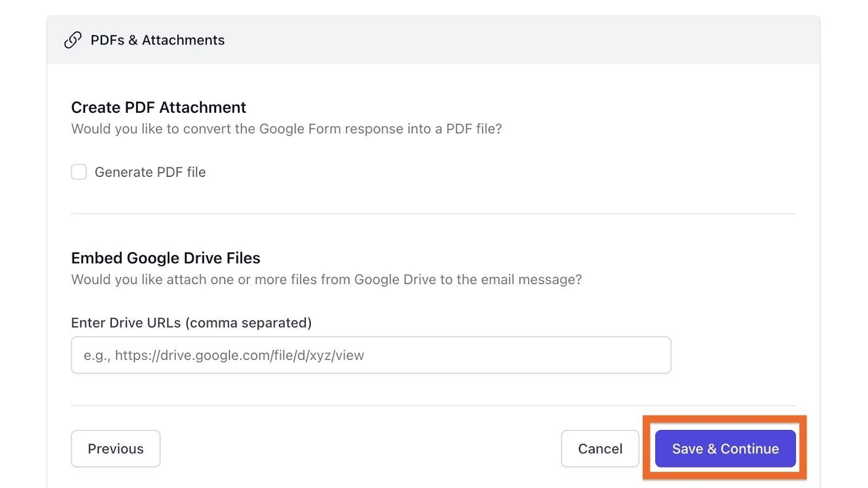868x488 pixels.
Task: Click the Create PDF Attachment heading
Action: click(158, 107)
